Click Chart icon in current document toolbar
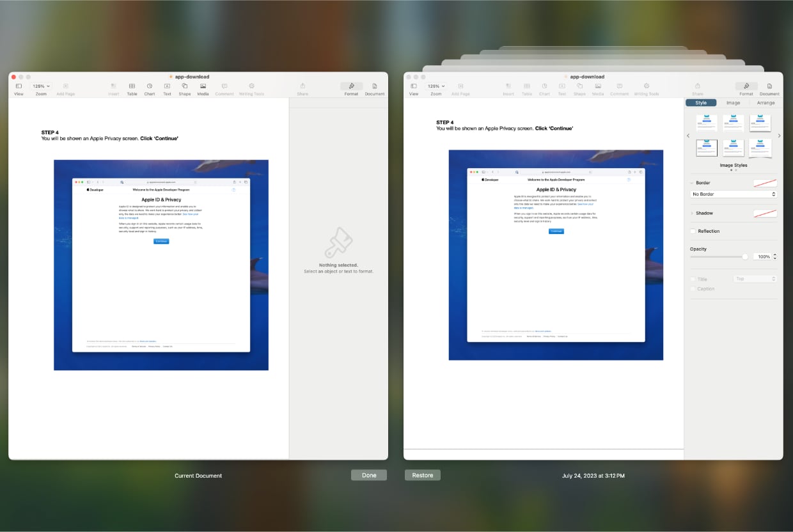The width and height of the screenshot is (793, 532). [149, 86]
